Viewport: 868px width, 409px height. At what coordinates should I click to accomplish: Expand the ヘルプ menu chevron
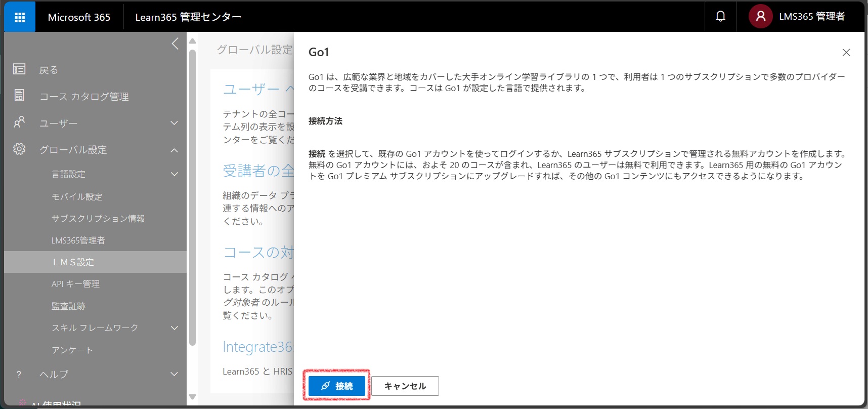click(174, 374)
